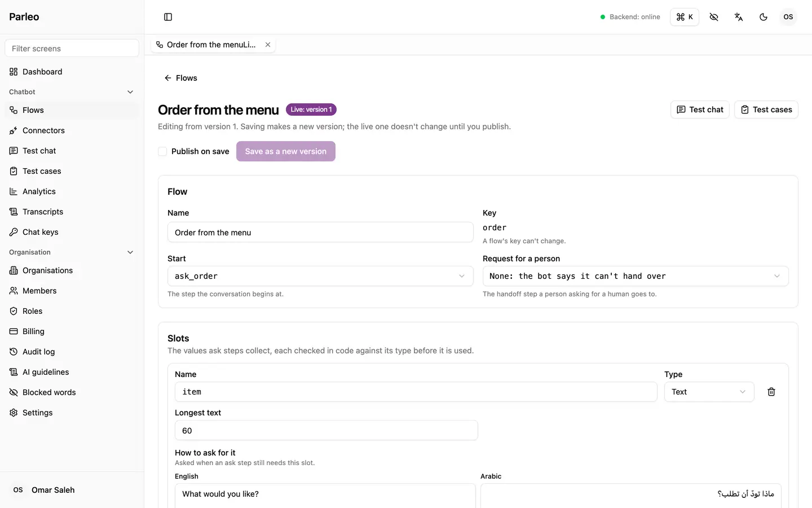Image resolution: width=812 pixels, height=508 pixels.
Task: Click the Test cases sidebar icon
Action: (14, 171)
